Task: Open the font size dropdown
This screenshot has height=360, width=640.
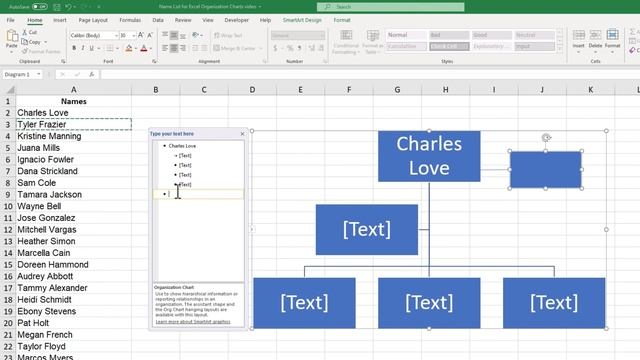Action: [133, 36]
